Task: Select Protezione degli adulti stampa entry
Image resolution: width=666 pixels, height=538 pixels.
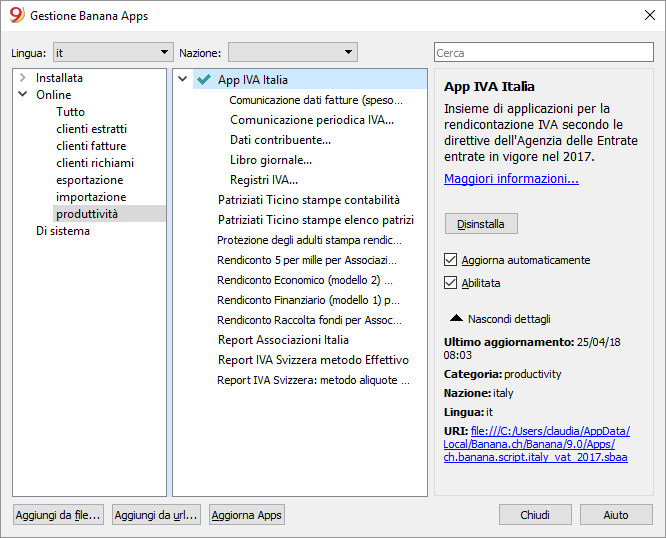Action: 309,240
